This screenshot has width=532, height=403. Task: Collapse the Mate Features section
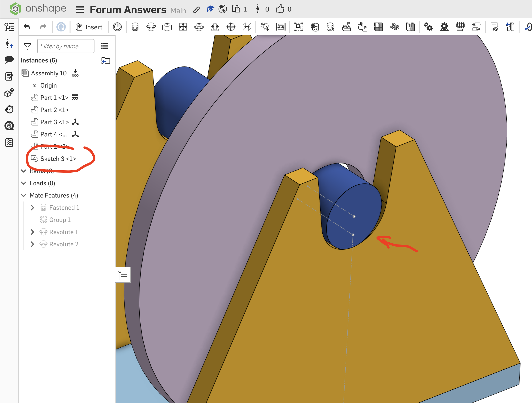click(x=23, y=195)
